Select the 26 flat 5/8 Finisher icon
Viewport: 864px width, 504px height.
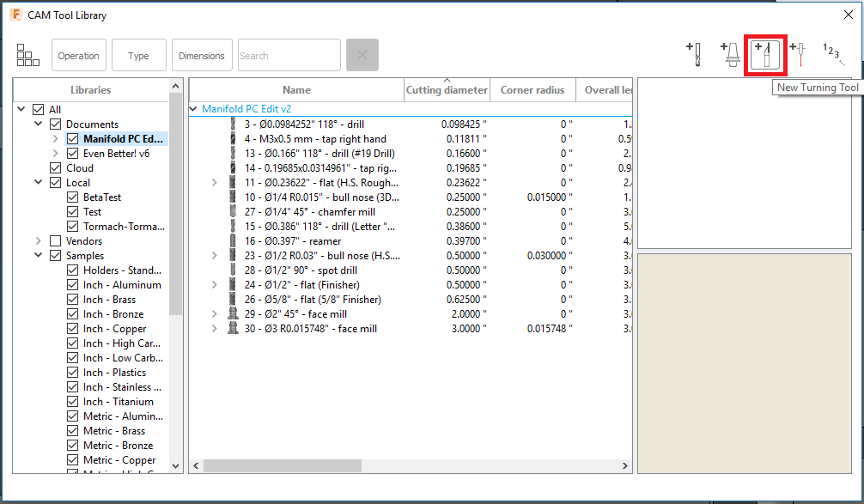(233, 300)
